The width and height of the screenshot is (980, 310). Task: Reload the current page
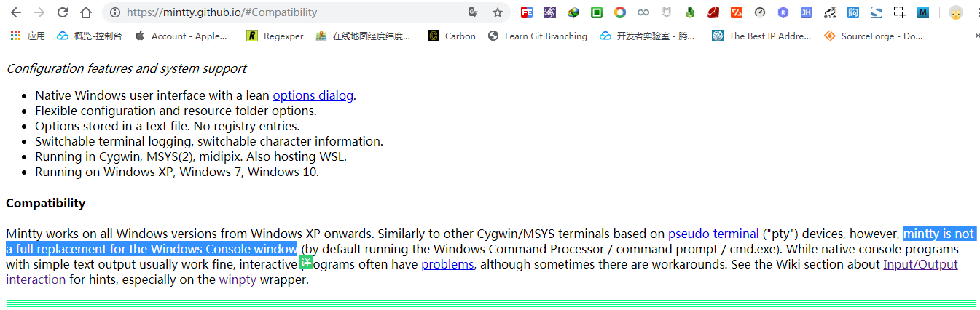click(x=63, y=12)
